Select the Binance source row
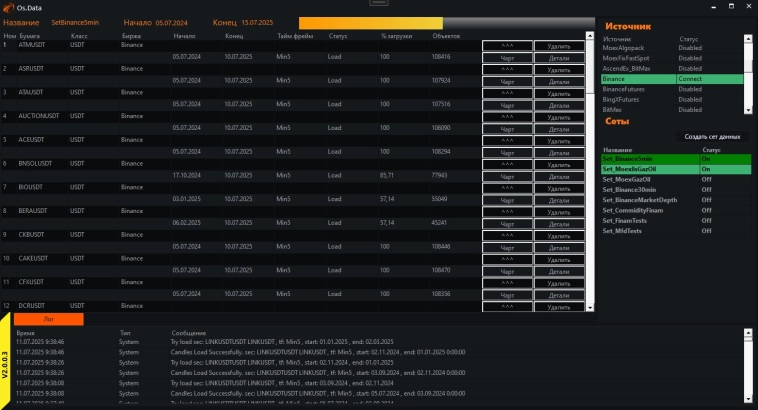Image resolution: width=758 pixels, height=410 pixels. [x=638, y=78]
